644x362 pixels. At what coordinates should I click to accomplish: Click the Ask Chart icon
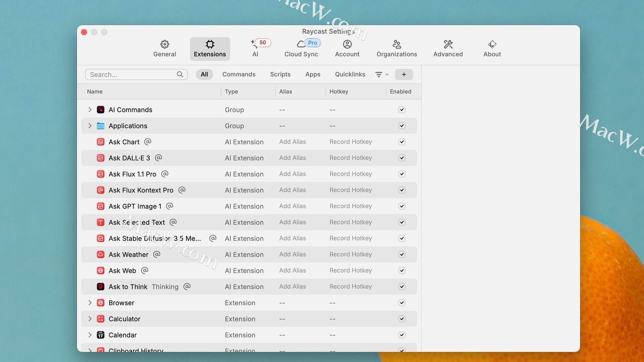click(101, 142)
